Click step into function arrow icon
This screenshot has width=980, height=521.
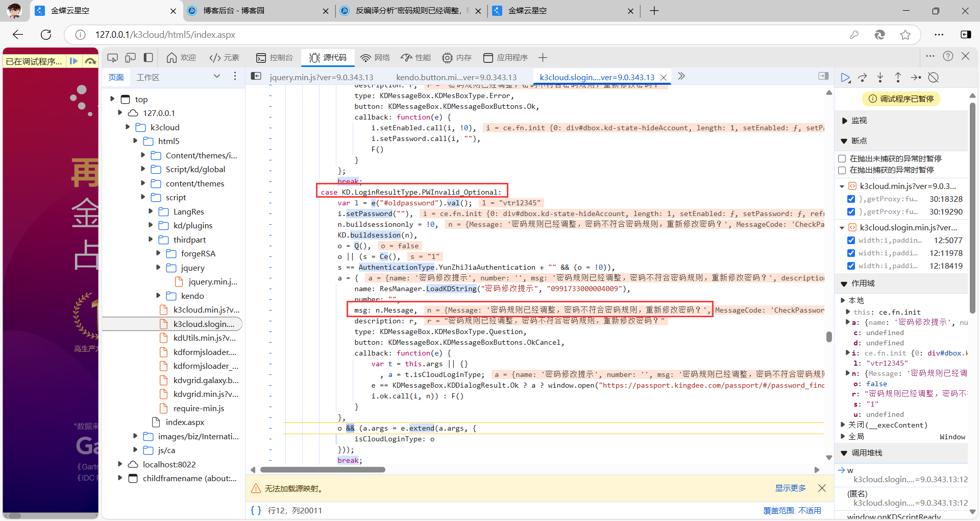(x=880, y=78)
